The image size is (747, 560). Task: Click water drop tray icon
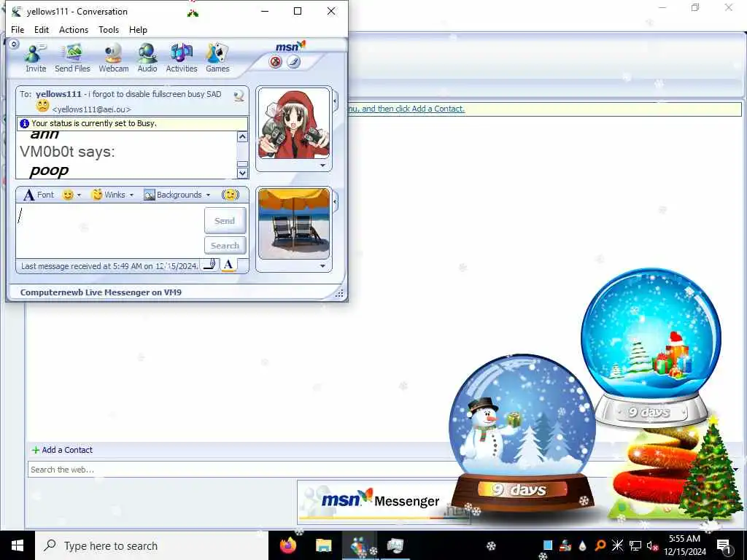(583, 545)
